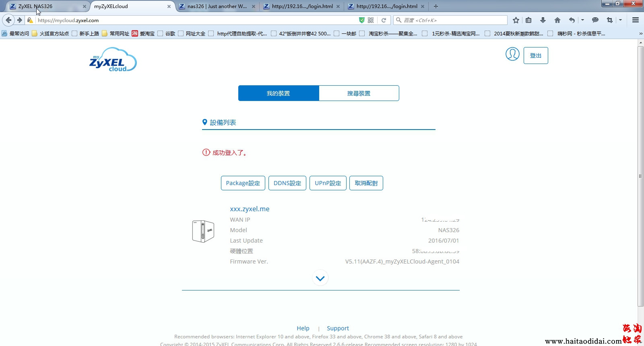Screen dimensions: 644x346
Task: Open the http代理自助提取 bookmark
Action: [x=237, y=33]
